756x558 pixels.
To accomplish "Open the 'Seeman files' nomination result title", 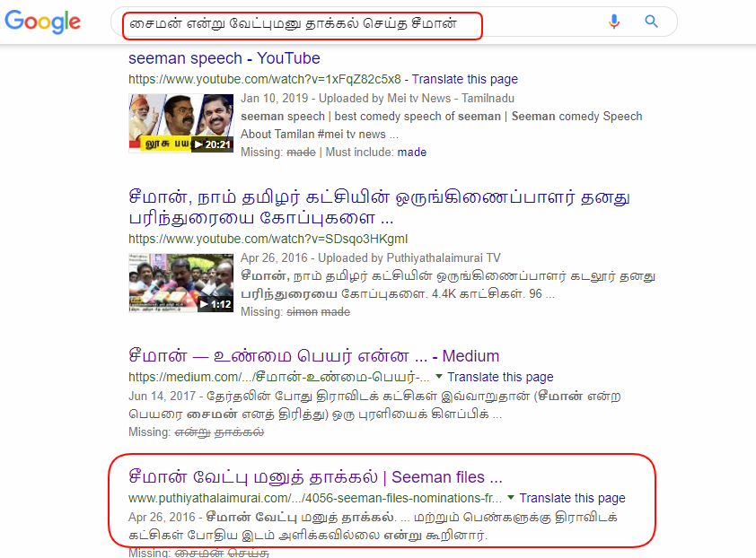I will pyautogui.click(x=315, y=477).
